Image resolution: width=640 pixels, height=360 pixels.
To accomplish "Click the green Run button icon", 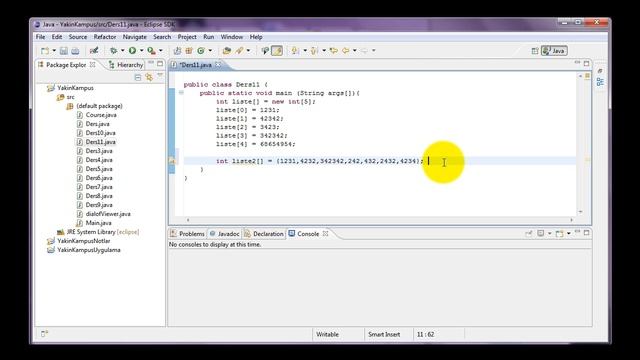I will pos(132,51).
